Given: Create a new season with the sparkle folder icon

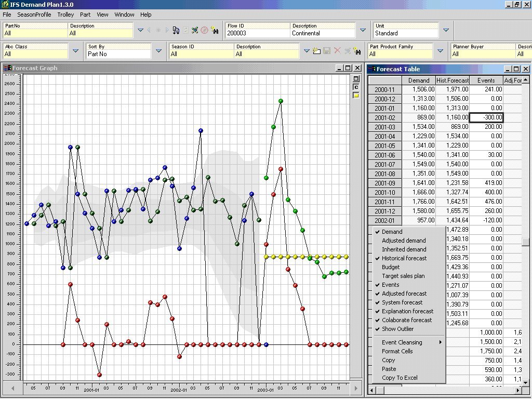Looking at the screenshot, I should 316,51.
